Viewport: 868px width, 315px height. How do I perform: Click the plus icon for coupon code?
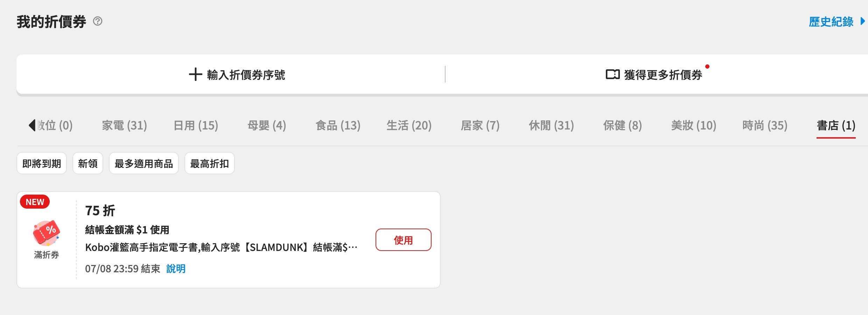pyautogui.click(x=195, y=75)
